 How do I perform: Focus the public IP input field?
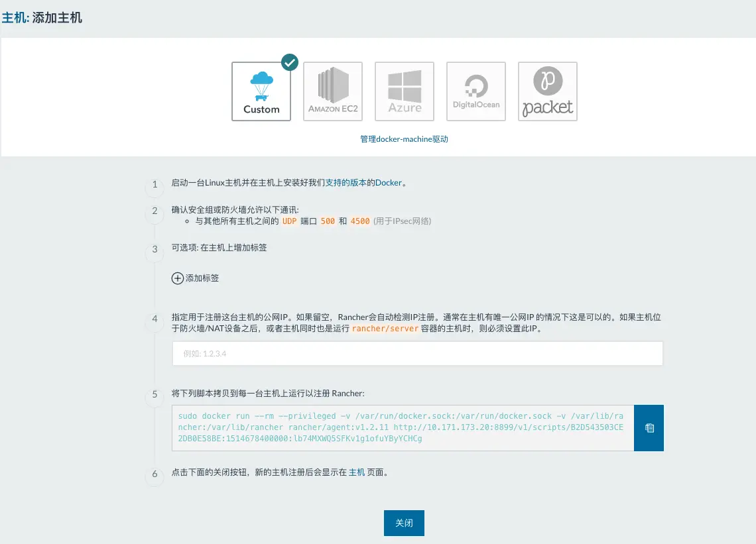pos(418,353)
